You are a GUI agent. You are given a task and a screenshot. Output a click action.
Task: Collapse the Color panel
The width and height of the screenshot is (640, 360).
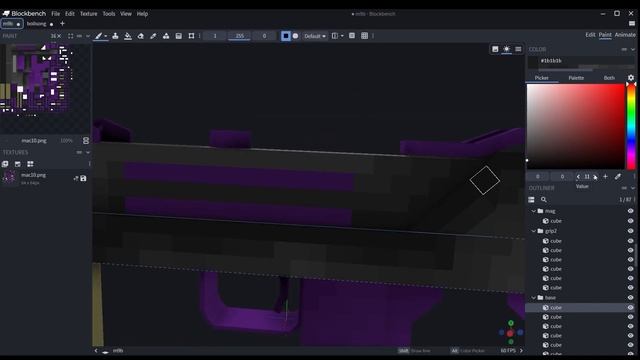click(633, 49)
